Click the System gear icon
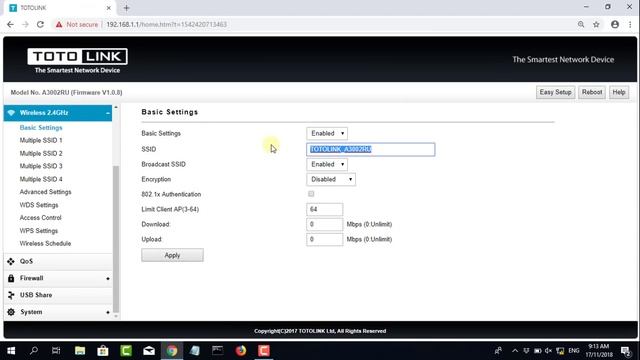 click(x=11, y=312)
